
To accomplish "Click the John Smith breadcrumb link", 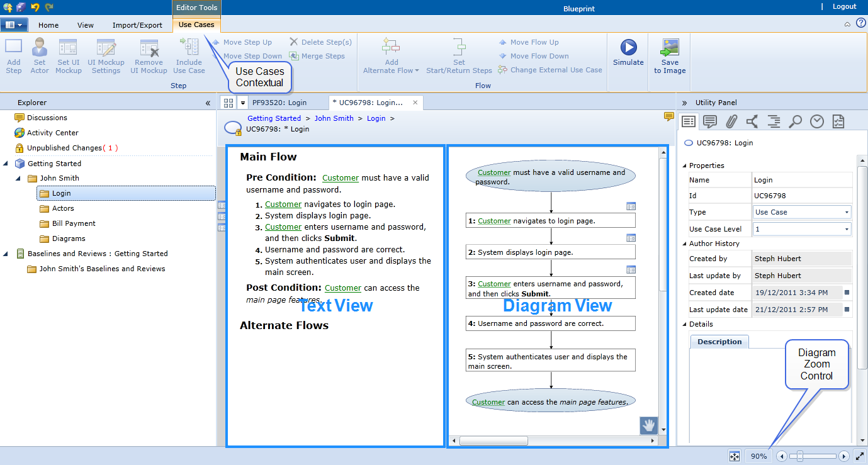I will coord(334,118).
